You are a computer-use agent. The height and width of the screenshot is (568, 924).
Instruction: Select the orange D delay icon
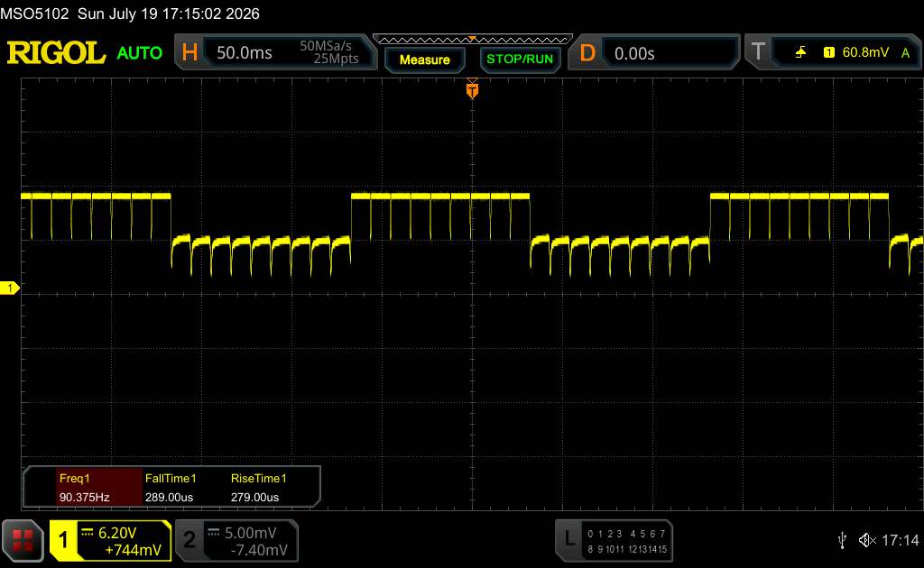(x=587, y=53)
